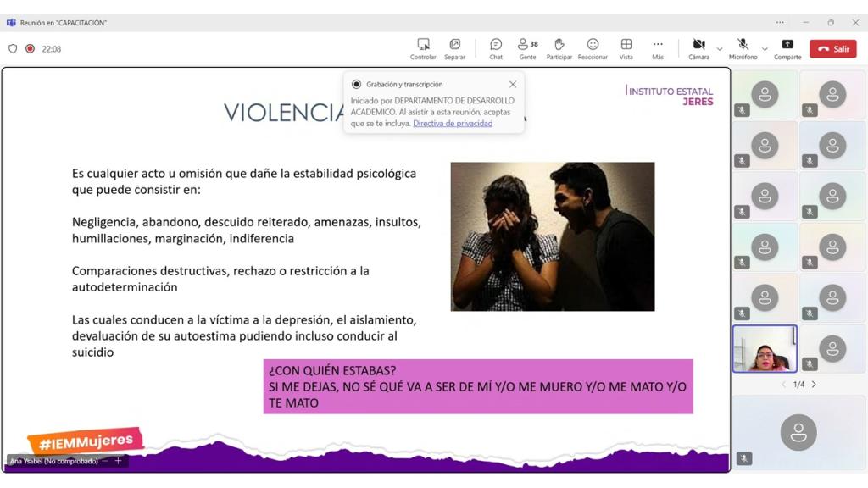Toggle the Cámara on
The image size is (868, 488).
[698, 48]
